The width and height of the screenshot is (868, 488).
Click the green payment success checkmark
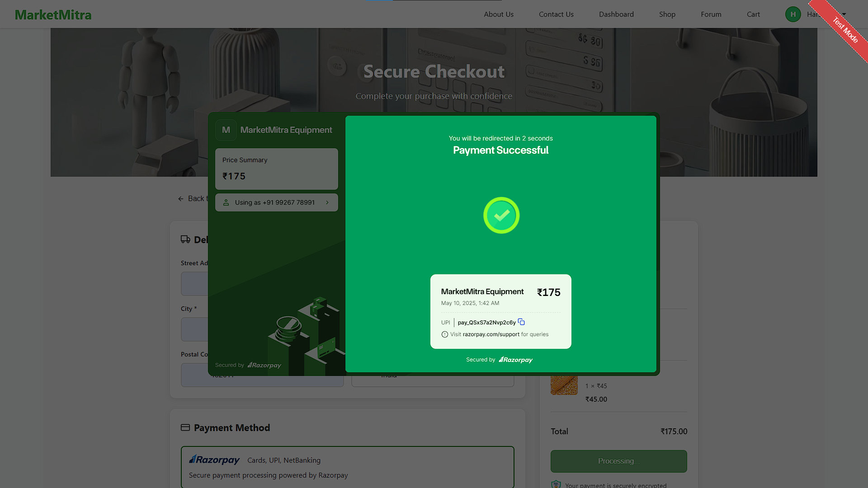pos(501,215)
